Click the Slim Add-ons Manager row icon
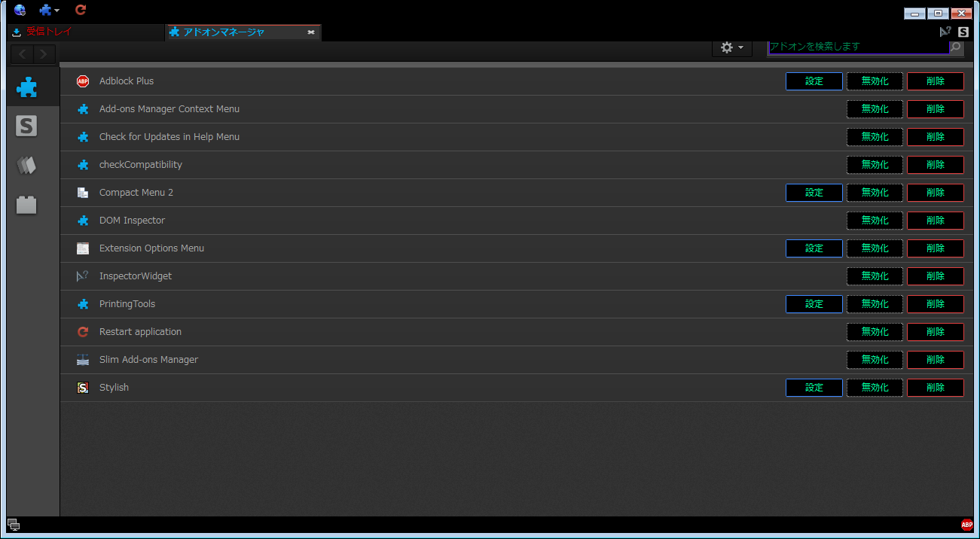Screen dimensions: 980x539 pos(83,360)
